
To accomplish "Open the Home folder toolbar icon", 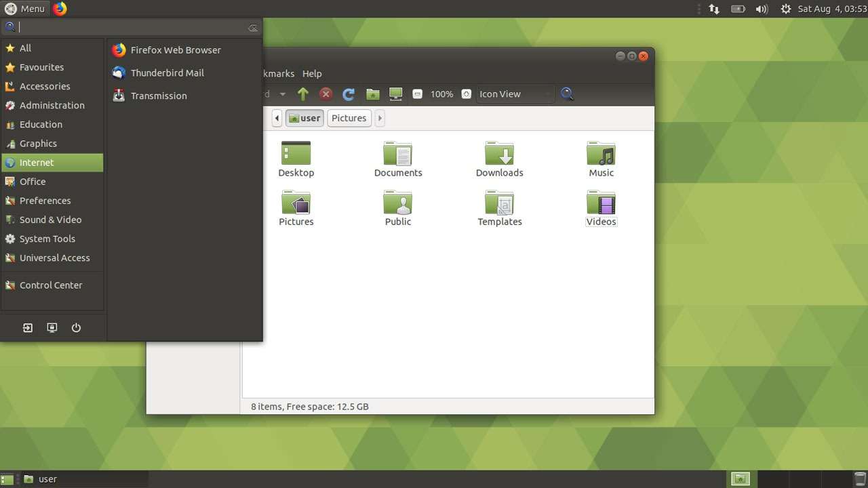I will (x=373, y=94).
